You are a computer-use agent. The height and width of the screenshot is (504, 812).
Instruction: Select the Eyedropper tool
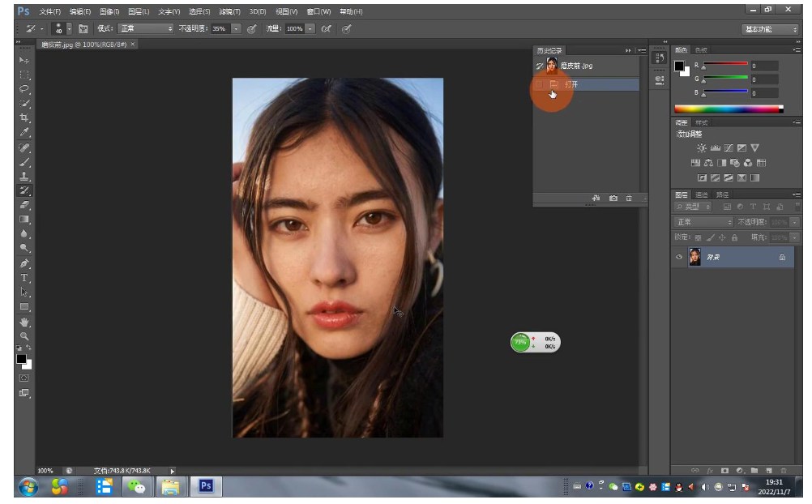[24, 133]
